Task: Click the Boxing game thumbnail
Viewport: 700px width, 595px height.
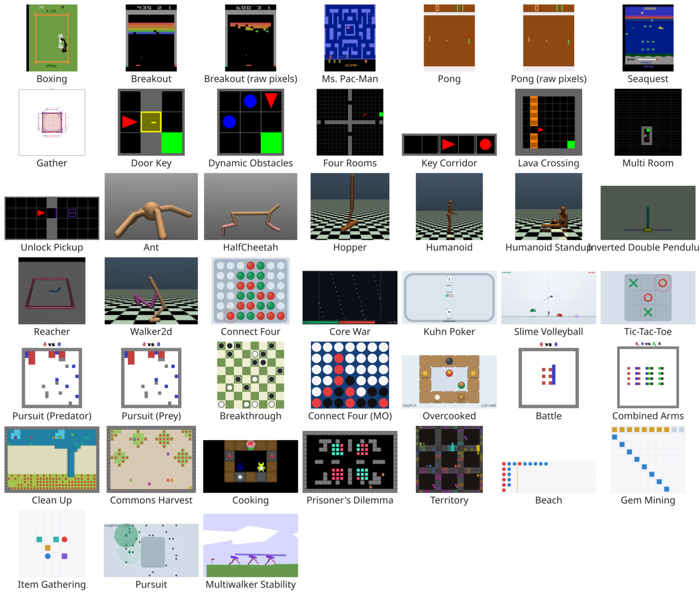Action: (52, 38)
